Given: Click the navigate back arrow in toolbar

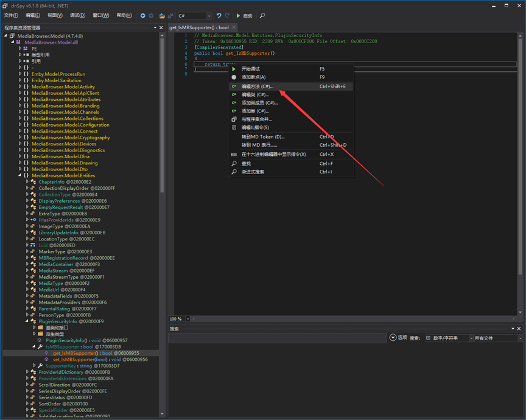Looking at the screenshot, I should pos(143,16).
